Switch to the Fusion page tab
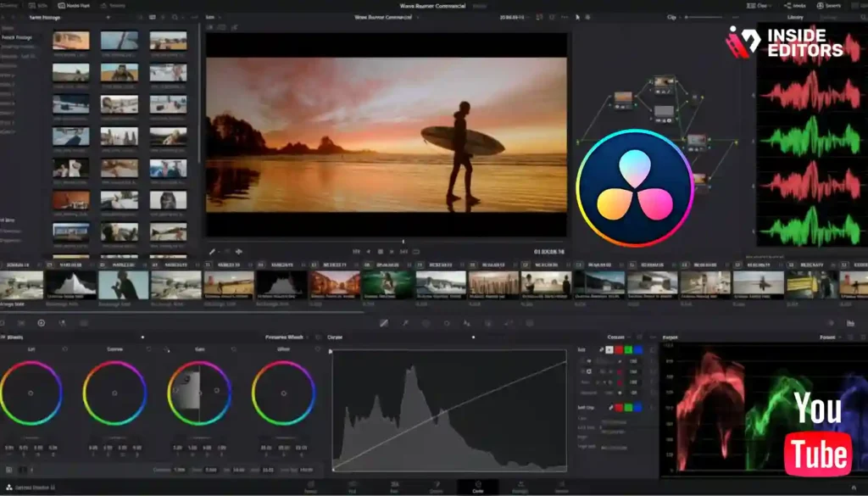The height and width of the screenshot is (496, 868). click(437, 488)
